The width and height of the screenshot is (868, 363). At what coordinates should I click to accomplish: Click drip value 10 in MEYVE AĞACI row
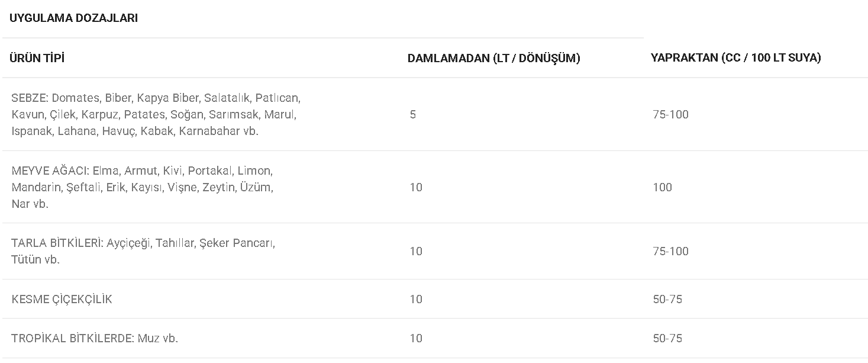click(x=416, y=187)
